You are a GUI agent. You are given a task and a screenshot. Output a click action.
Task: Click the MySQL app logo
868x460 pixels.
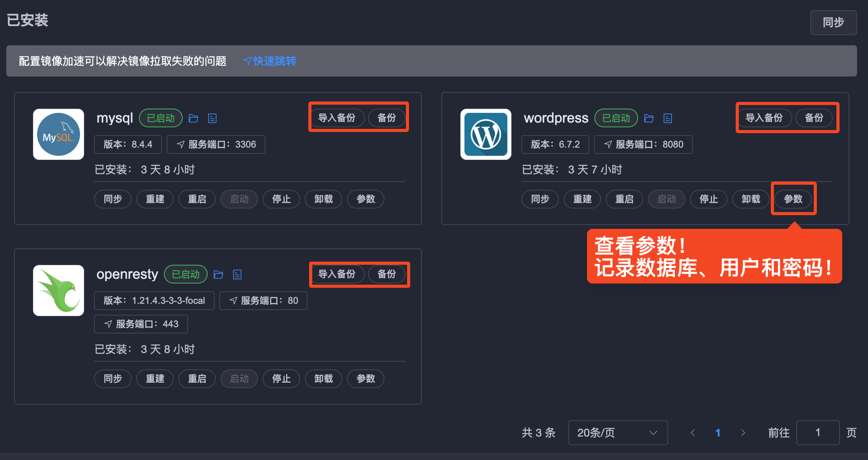tap(59, 134)
